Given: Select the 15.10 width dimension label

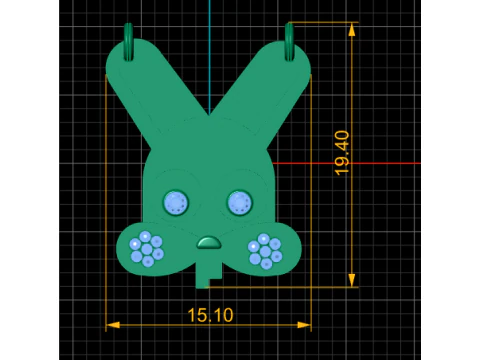Looking at the screenshot, I should [x=210, y=315].
